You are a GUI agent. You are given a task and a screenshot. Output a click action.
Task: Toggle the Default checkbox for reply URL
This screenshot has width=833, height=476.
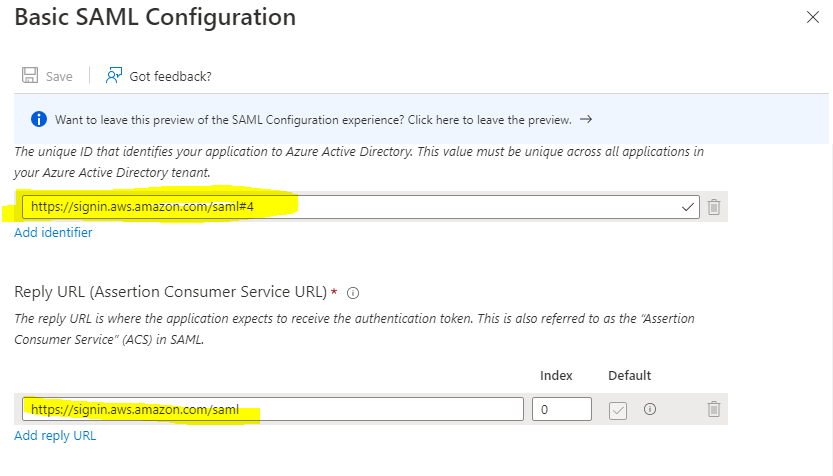(618, 410)
